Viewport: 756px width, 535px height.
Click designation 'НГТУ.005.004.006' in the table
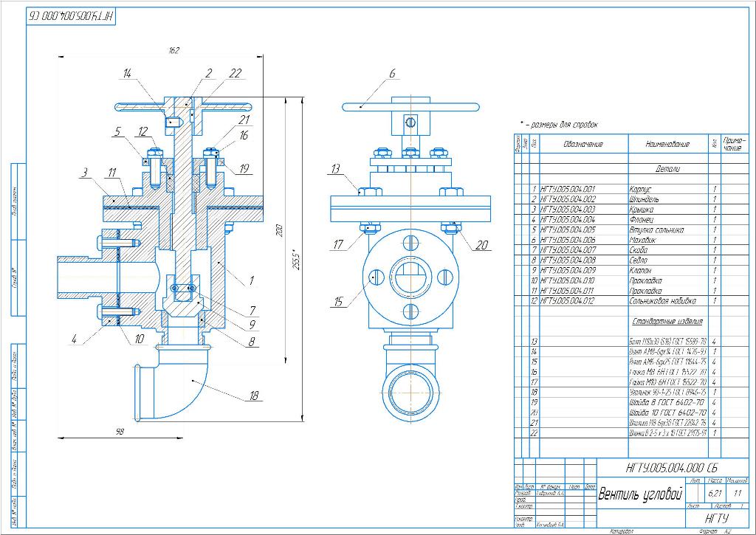click(568, 240)
